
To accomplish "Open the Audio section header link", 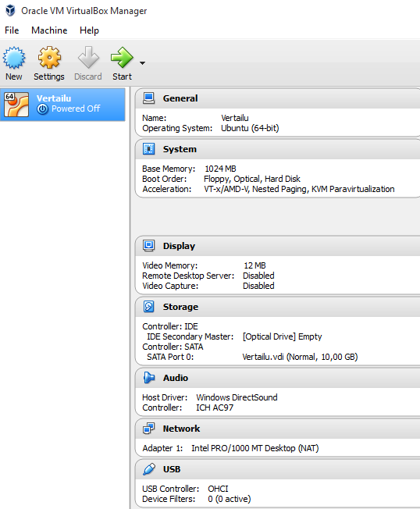I will [176, 378].
